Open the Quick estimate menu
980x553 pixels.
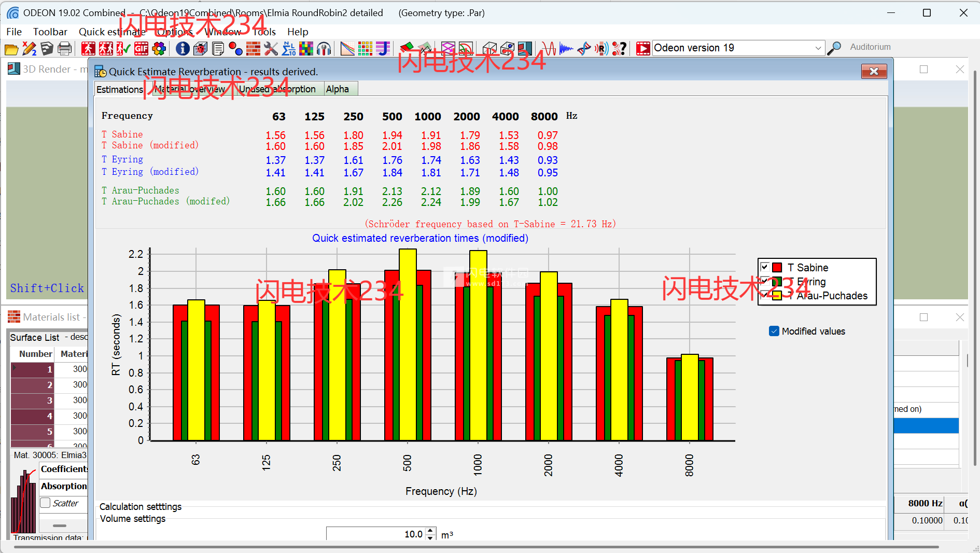pos(111,32)
